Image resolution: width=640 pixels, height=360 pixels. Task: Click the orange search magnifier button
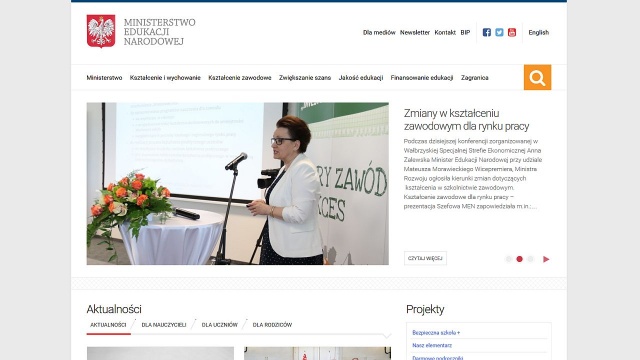tap(537, 77)
